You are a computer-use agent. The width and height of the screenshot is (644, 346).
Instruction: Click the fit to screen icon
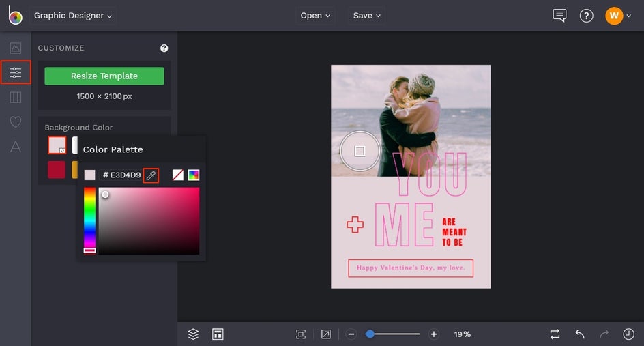(301, 334)
